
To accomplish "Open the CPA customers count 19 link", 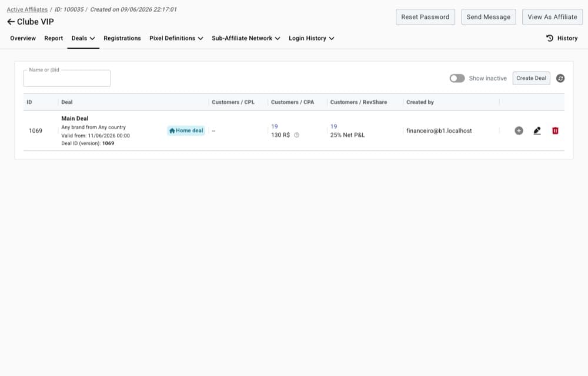I will [275, 126].
